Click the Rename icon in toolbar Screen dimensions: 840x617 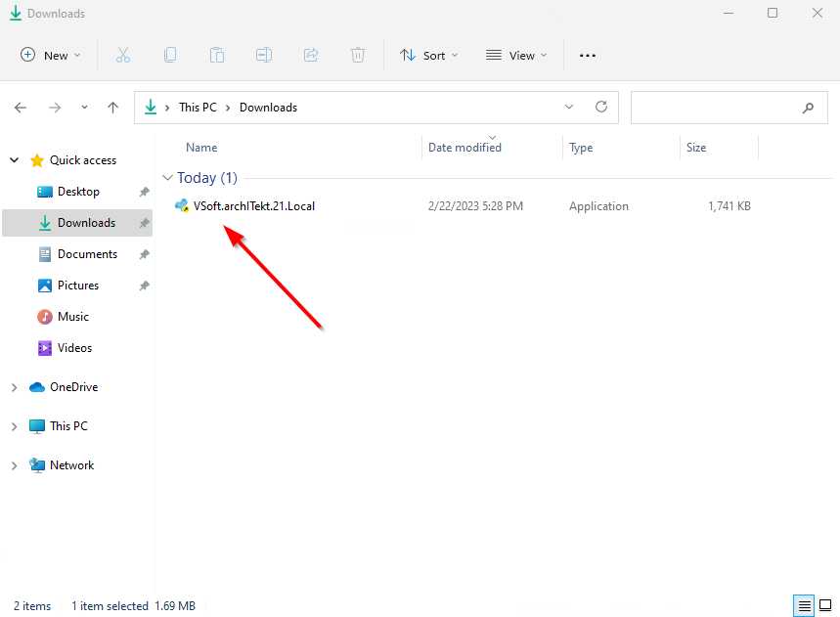coord(264,55)
